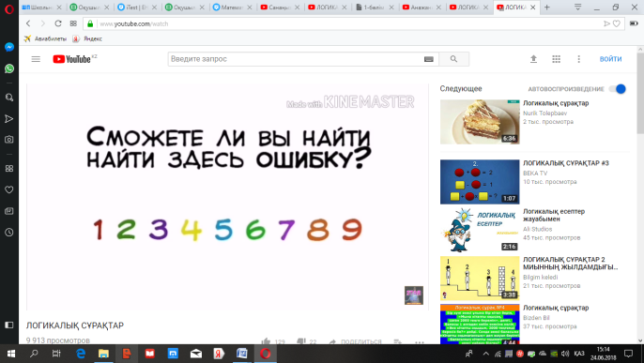Open the Яндекс bookmark

coord(87,38)
